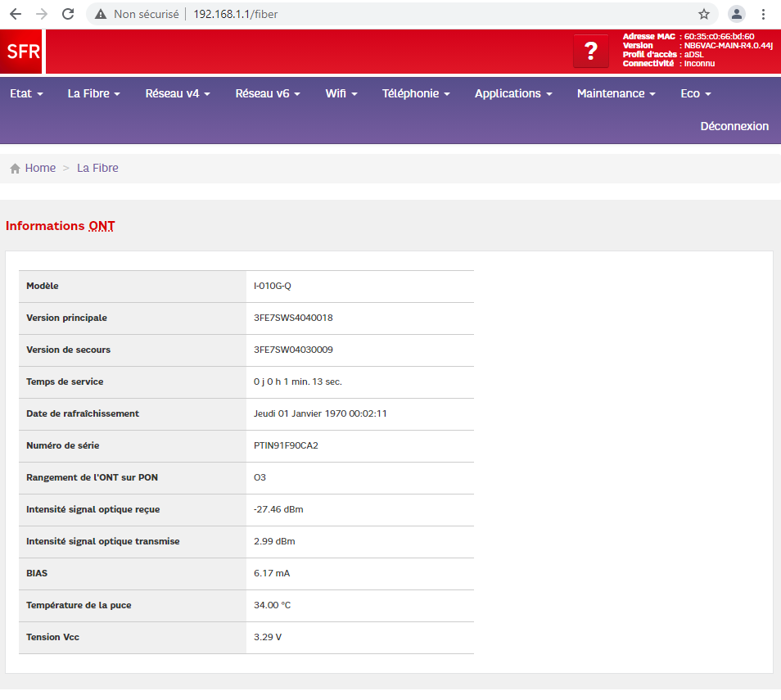Open the Téléphonie menu

[416, 93]
